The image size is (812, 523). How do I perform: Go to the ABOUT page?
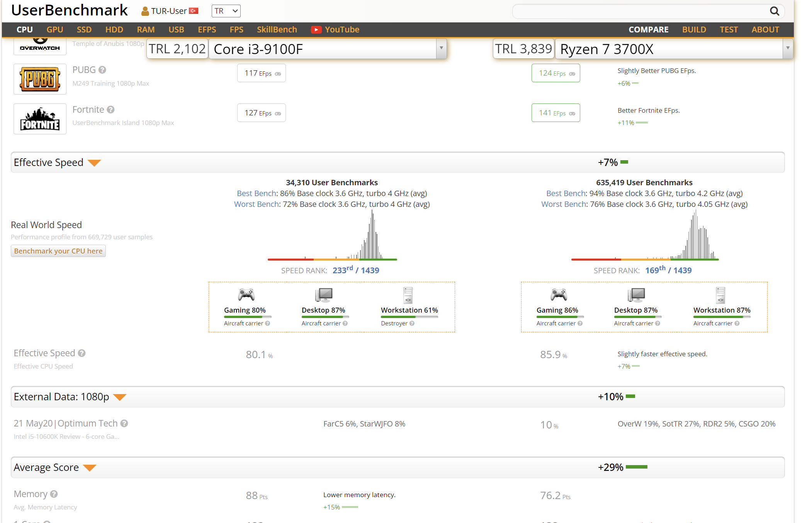pos(765,30)
